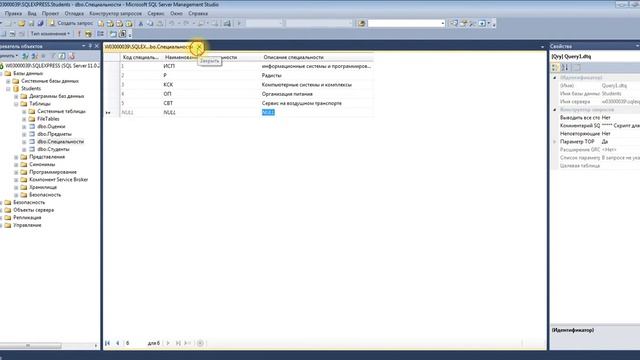
Task: Click the Filter icon in Object Explorer toolbar
Action: tap(53, 56)
